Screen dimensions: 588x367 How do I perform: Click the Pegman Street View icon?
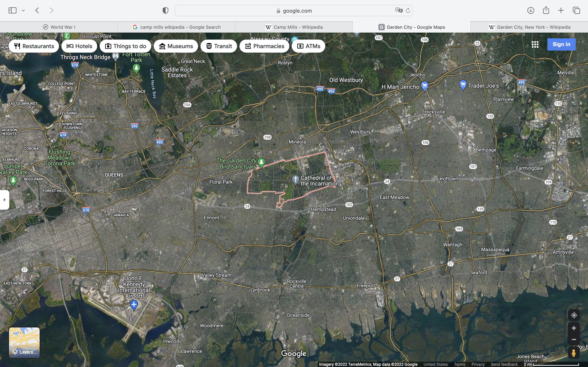(x=574, y=353)
